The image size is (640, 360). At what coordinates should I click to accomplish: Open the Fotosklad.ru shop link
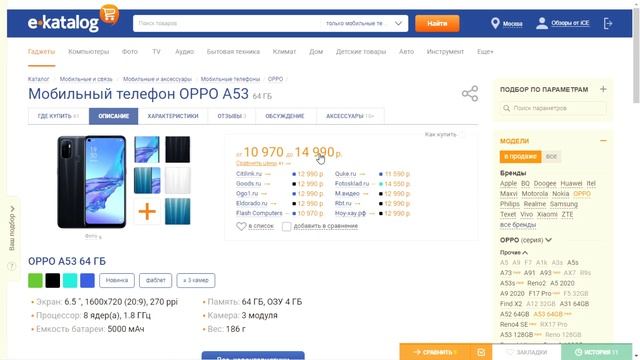(352, 184)
